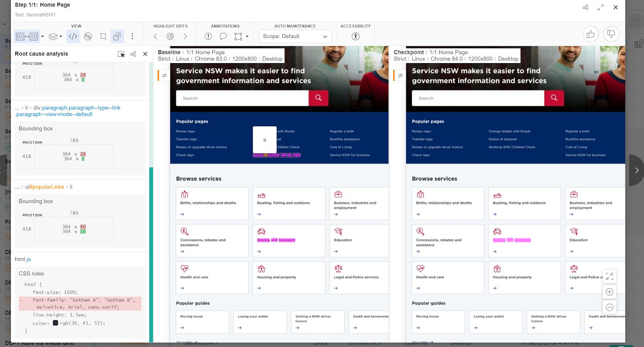
Task: Zoom in with the plus circle button
Action: tap(609, 292)
